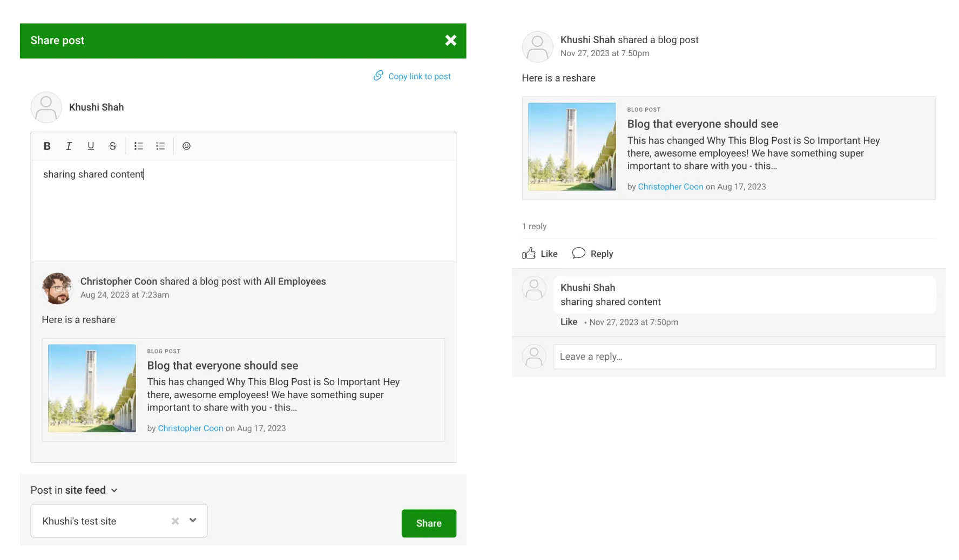Open the Khushi's test site selector arrow
959x560 pixels.
pyautogui.click(x=193, y=521)
